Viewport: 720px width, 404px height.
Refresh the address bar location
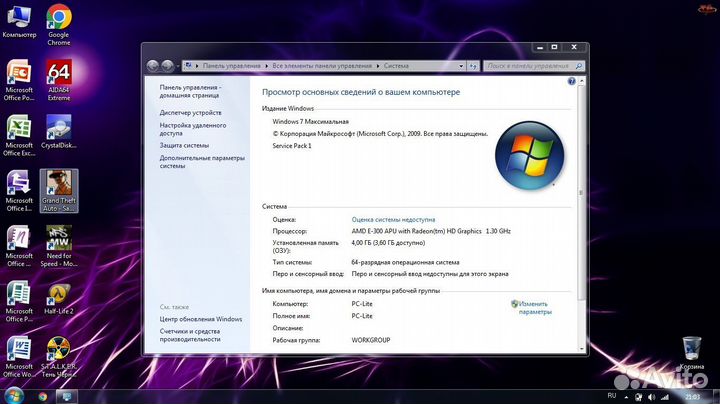pyautogui.click(x=473, y=66)
